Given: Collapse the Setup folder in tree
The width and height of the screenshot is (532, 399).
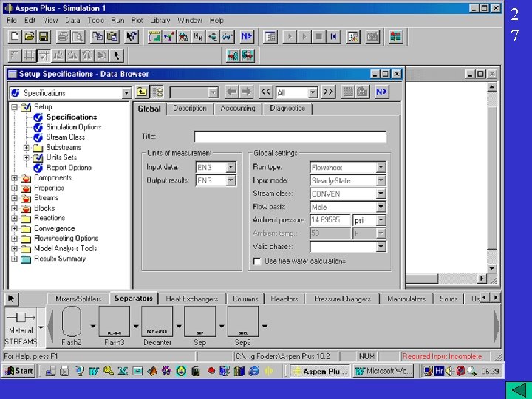Looking at the screenshot, I should tap(15, 107).
